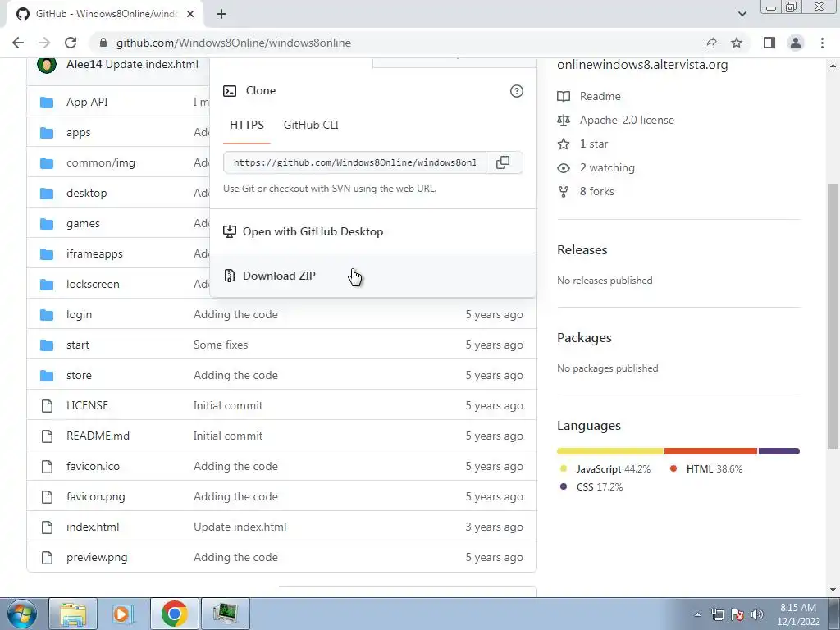Image resolution: width=840 pixels, height=630 pixels.
Task: Show hidden system tray icons
Action: tap(697, 614)
